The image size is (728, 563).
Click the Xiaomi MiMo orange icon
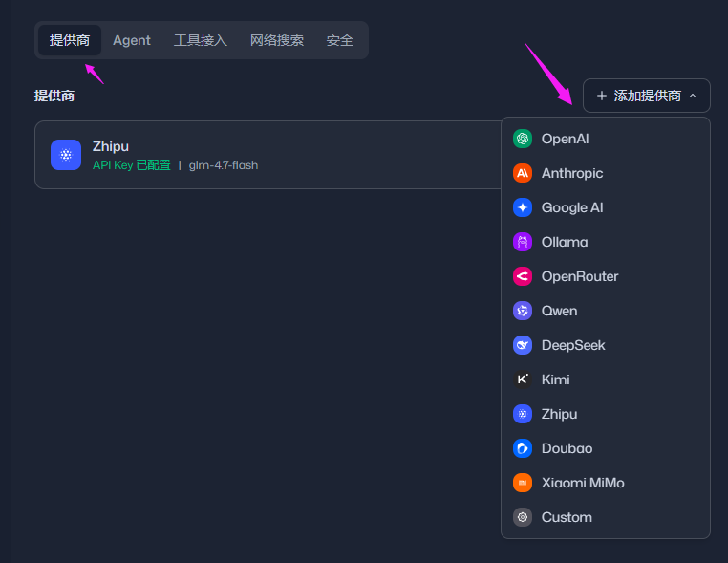coord(523,482)
